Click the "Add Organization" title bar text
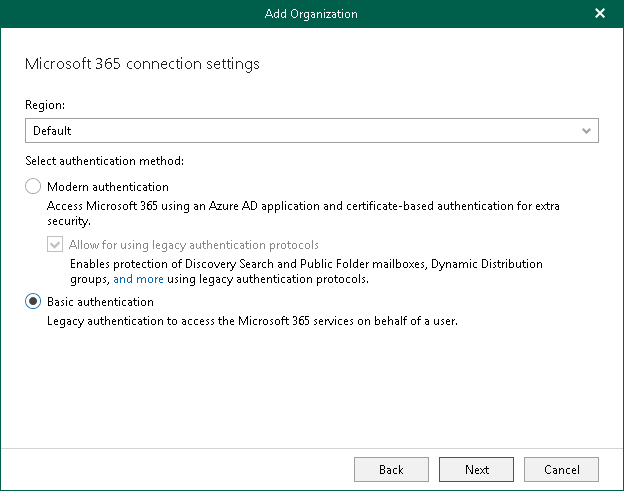Screen dimensions: 624x491 311,13
